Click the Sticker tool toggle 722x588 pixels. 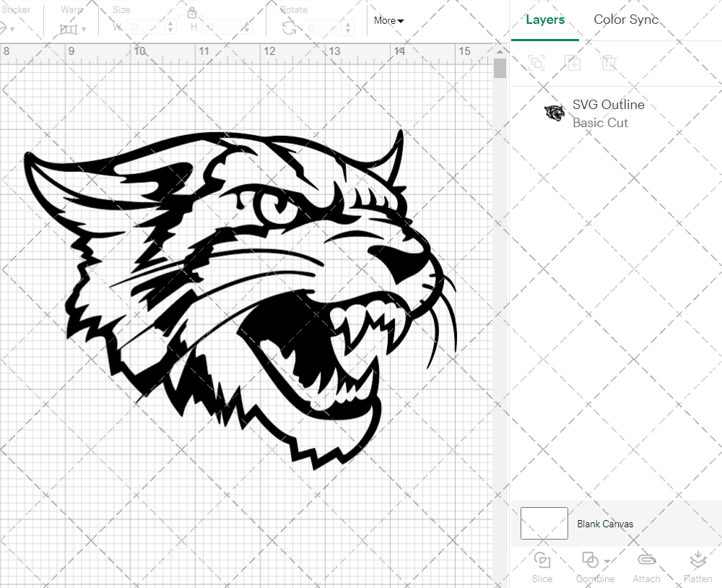click(x=6, y=27)
